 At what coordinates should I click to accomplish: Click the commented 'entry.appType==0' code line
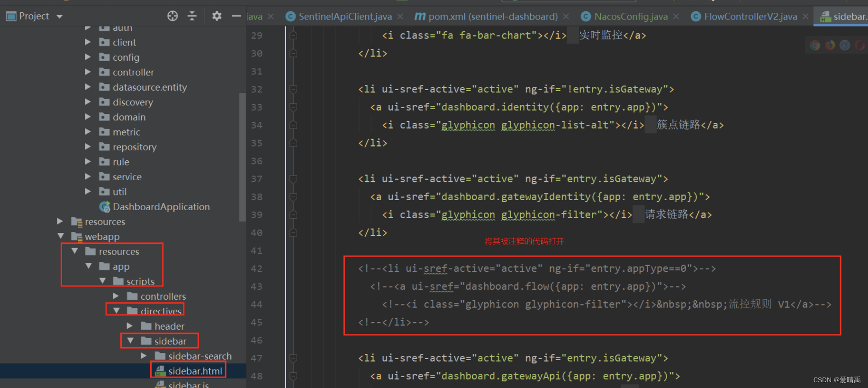(x=537, y=268)
